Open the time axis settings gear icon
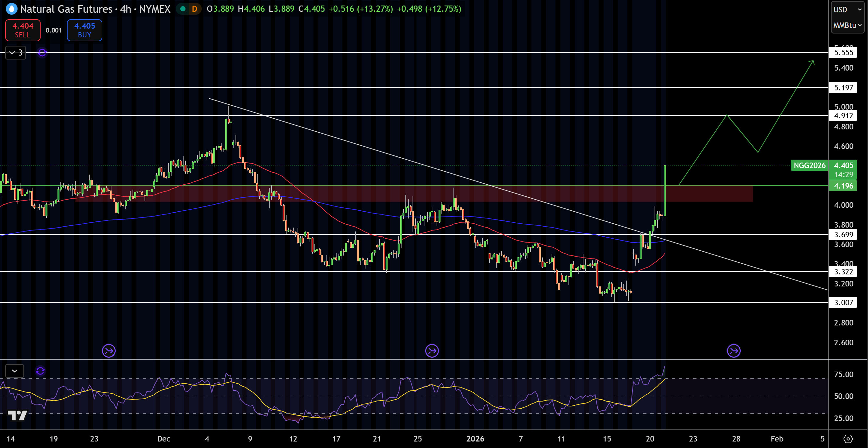868x448 pixels. pos(848,439)
